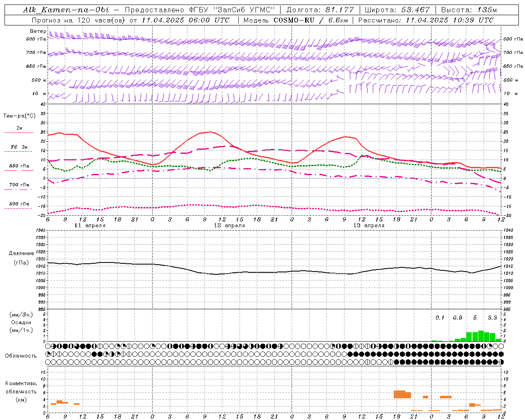Click the '(гПа)' unit label under Давление
This screenshot has height=420, width=525.
click(21, 263)
